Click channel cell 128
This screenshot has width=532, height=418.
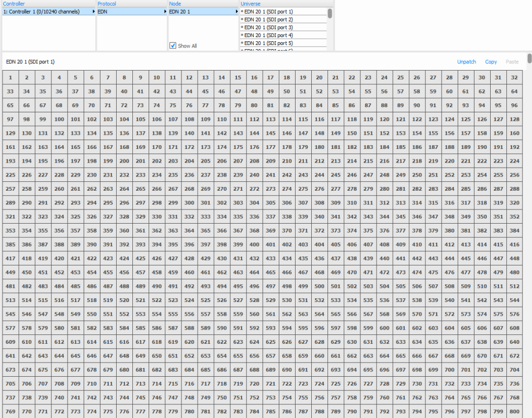pos(514,119)
